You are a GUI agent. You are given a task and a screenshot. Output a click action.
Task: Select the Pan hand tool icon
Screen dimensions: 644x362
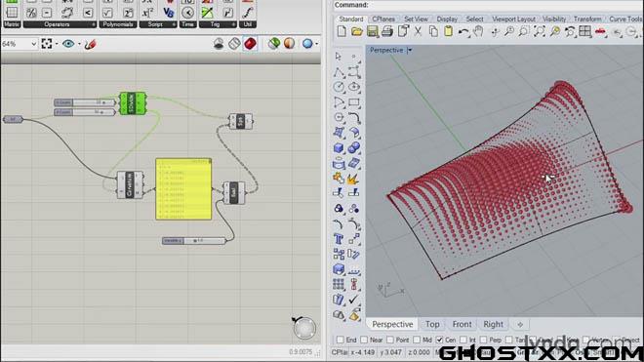(478, 31)
